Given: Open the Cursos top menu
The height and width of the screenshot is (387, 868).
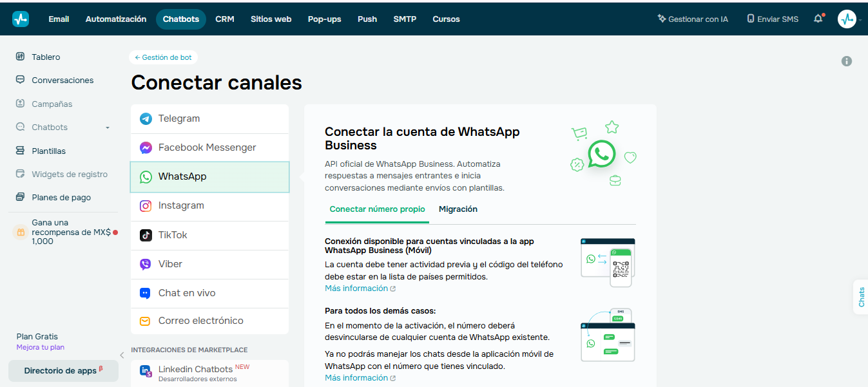Looking at the screenshot, I should [447, 19].
